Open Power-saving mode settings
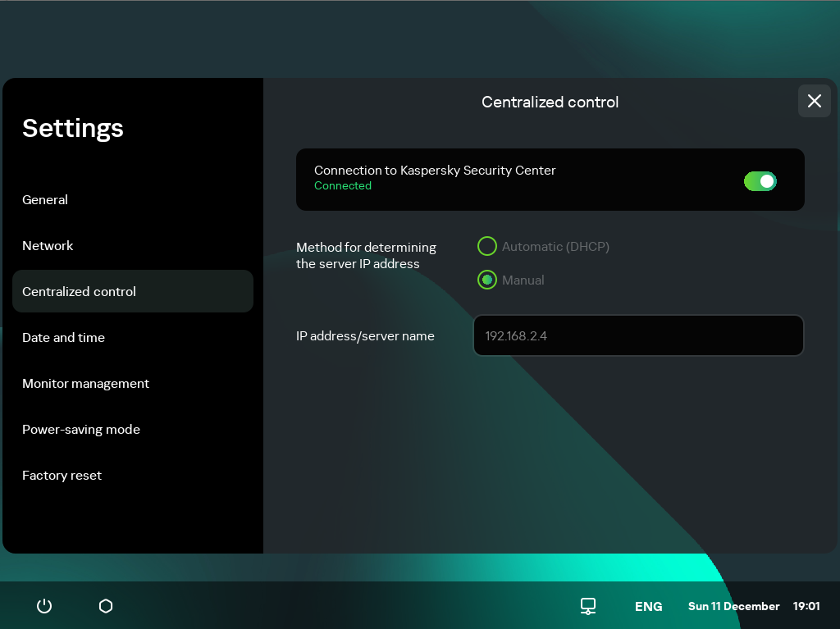 tap(81, 429)
